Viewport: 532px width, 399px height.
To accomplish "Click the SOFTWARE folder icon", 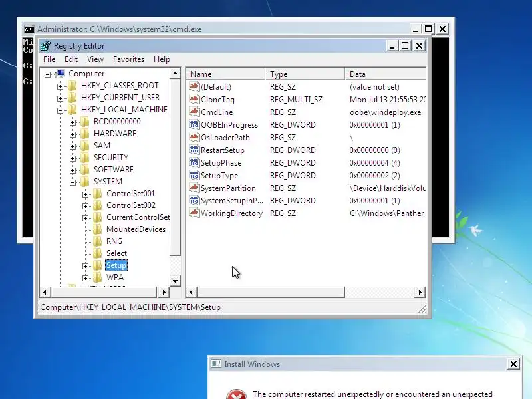I will [85, 170].
